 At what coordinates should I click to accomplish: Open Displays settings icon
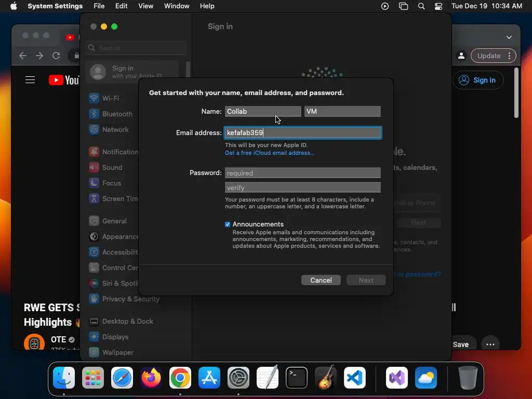(x=94, y=337)
